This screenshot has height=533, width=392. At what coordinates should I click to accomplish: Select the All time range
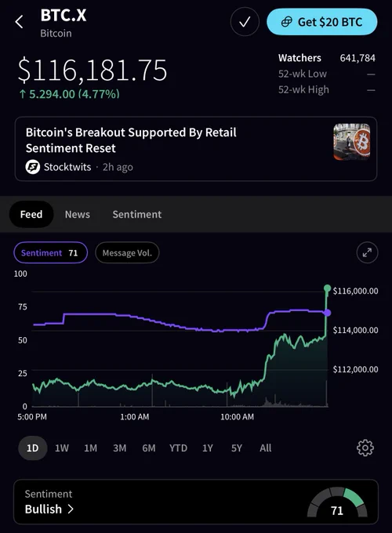point(266,448)
